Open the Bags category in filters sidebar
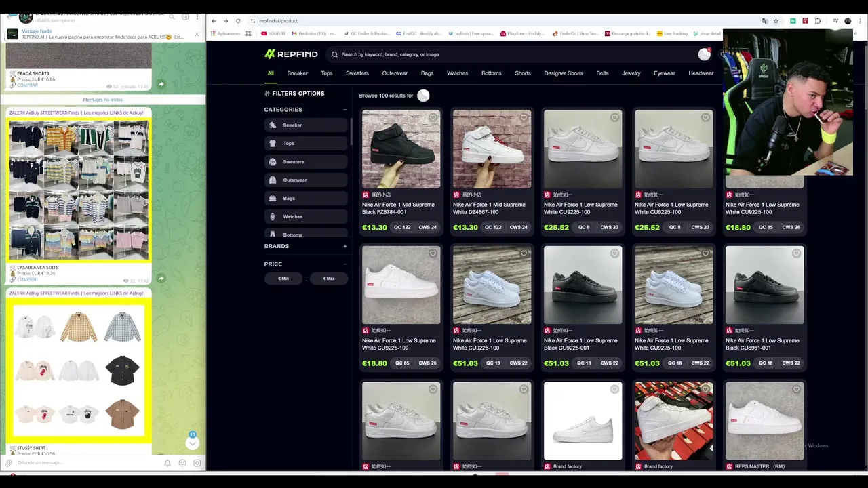 point(306,198)
